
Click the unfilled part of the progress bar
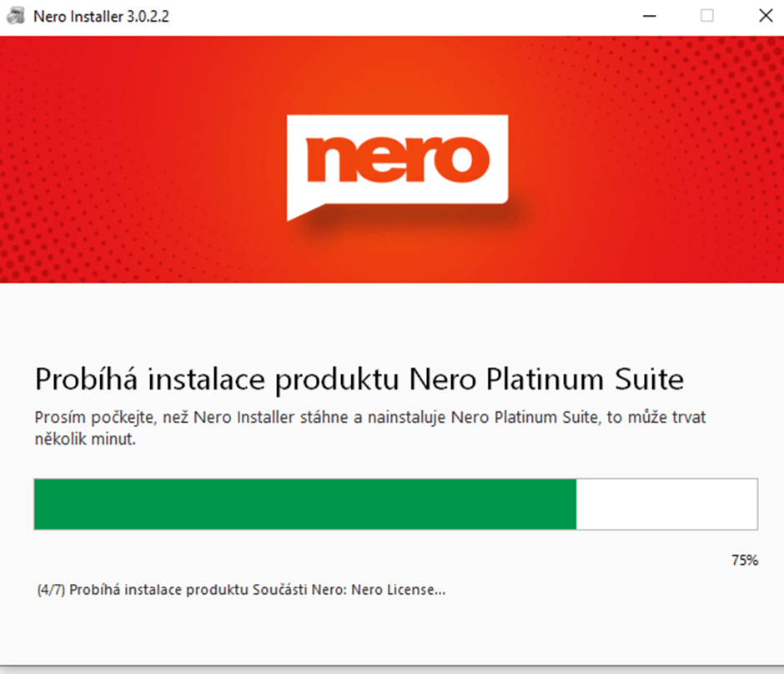point(667,504)
